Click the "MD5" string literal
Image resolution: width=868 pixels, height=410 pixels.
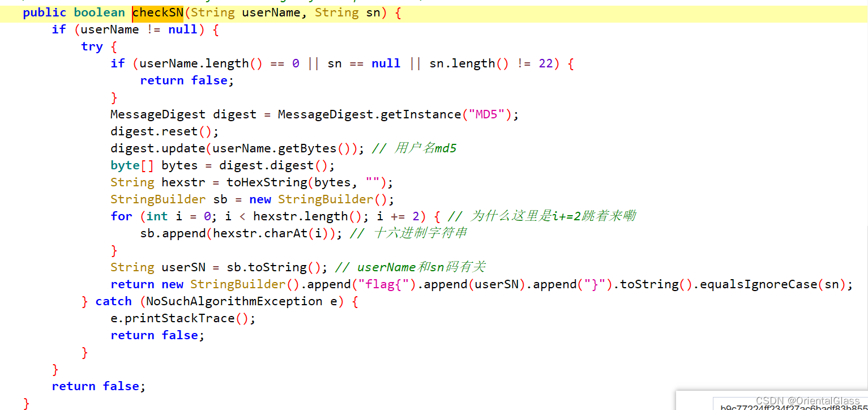[x=487, y=115]
